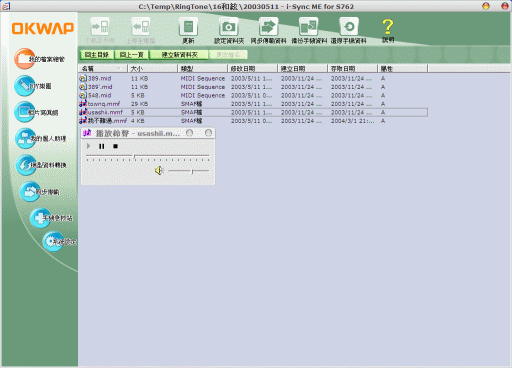Image resolution: width=512 pixels, height=368 pixels.
Task: Minimize the i-Sync window with orange button
Action: point(486,6)
